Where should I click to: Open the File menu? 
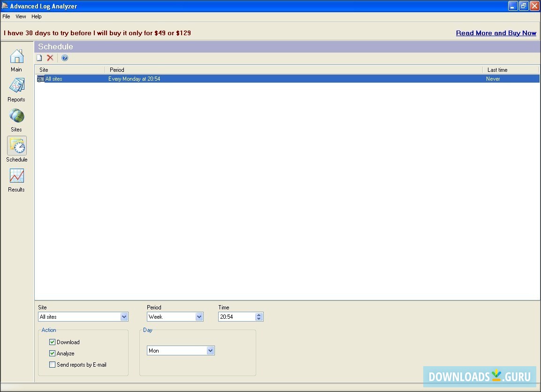click(x=6, y=16)
